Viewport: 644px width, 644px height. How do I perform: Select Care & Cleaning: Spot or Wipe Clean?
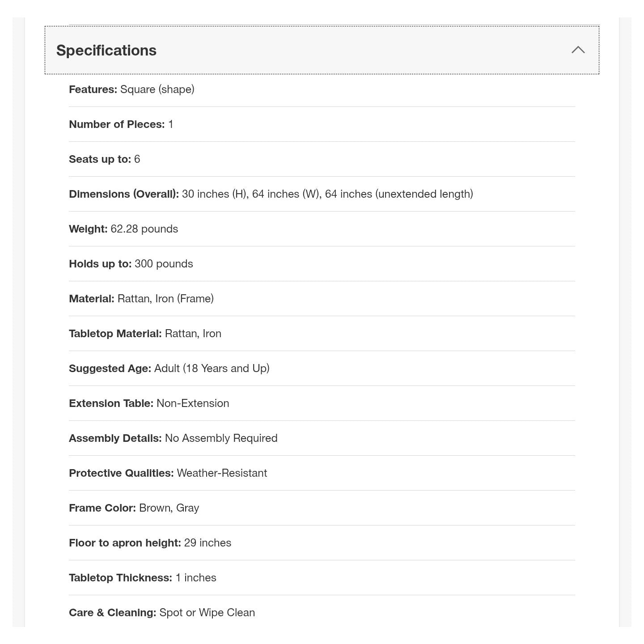point(162,613)
